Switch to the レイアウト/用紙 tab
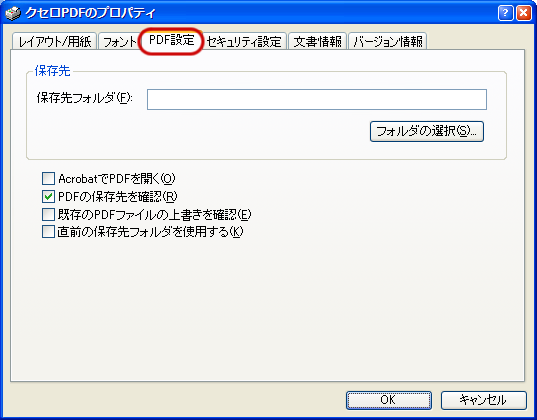The width and height of the screenshot is (537, 420). (x=54, y=41)
